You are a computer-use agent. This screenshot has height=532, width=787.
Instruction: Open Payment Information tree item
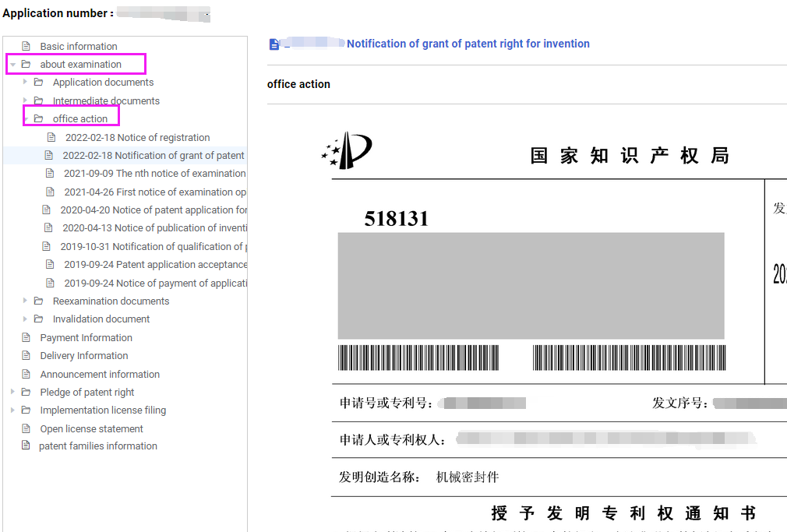(x=86, y=338)
